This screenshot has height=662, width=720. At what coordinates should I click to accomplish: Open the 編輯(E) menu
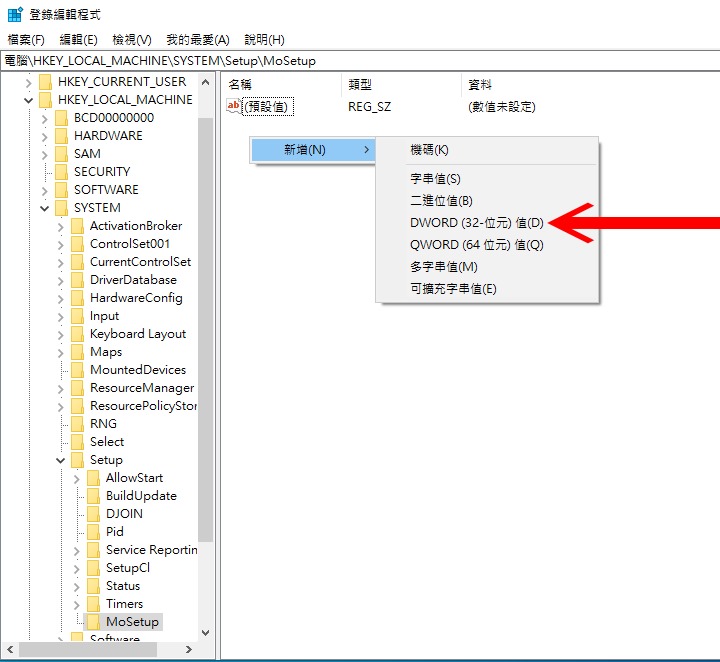pos(79,40)
